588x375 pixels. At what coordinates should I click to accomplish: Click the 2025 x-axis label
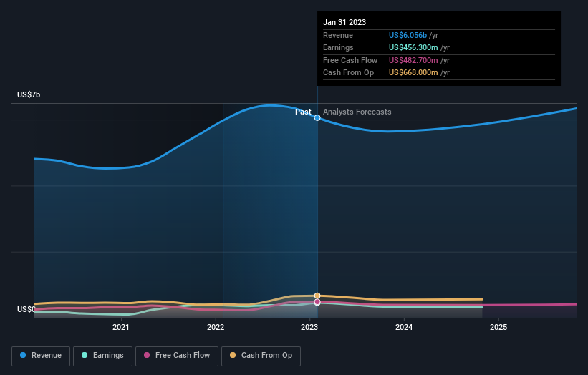point(498,328)
